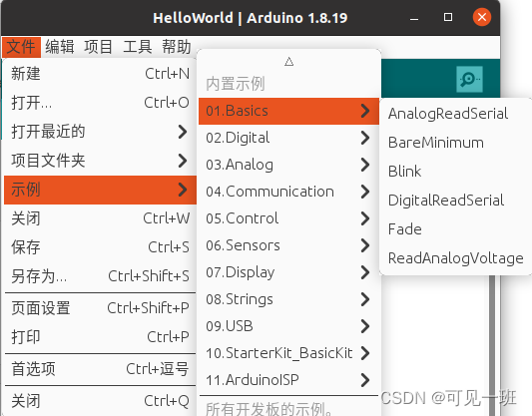Open the ReadAnalogVoltage example
The image size is (532, 416).
click(x=456, y=258)
